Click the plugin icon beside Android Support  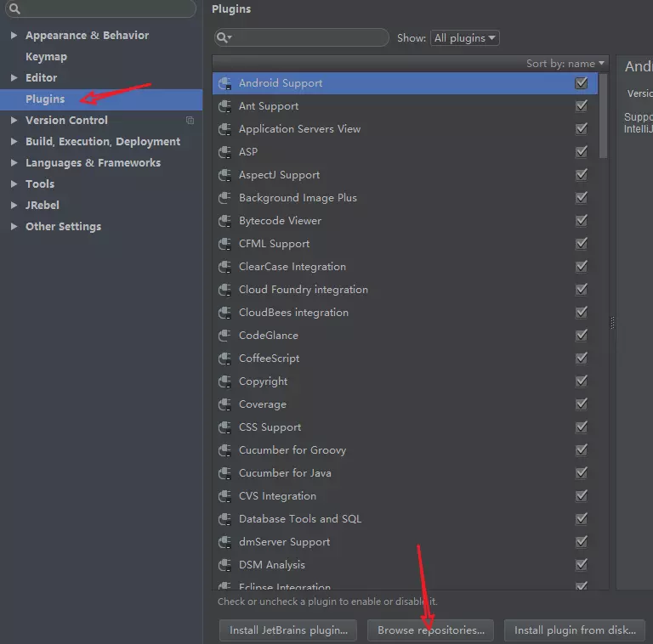pyautogui.click(x=224, y=83)
